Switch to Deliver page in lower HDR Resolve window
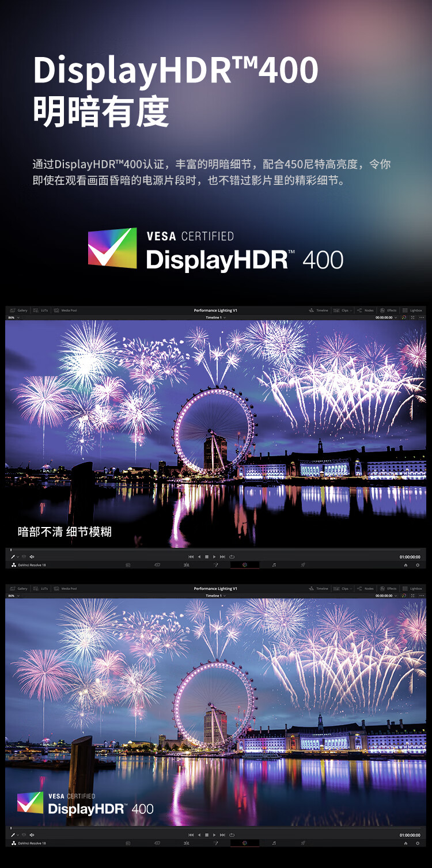 pos(303,843)
